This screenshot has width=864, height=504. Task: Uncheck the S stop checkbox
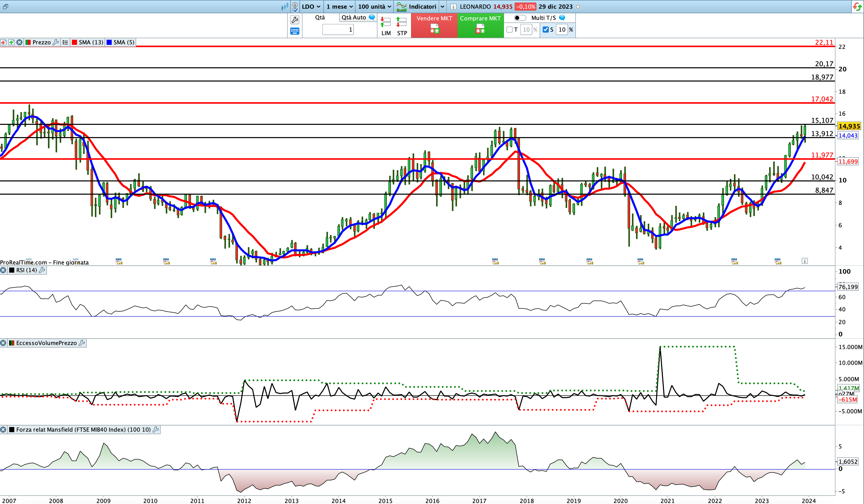click(546, 30)
